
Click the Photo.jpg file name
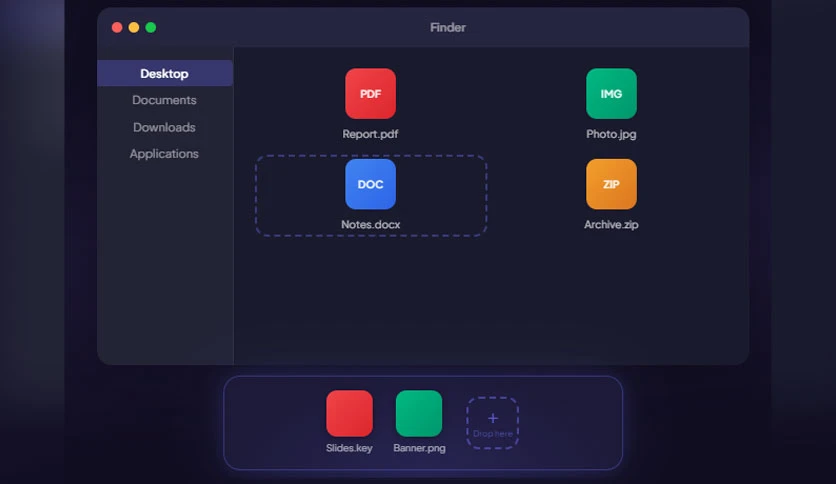click(611, 134)
